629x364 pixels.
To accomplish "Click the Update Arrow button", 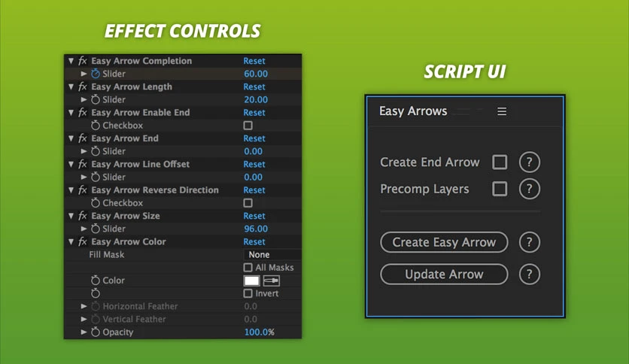I will click(444, 275).
